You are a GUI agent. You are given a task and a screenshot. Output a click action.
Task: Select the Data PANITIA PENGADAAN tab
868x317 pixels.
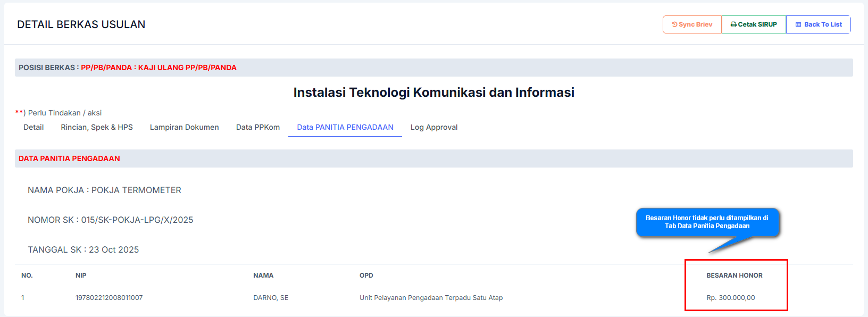pos(345,127)
